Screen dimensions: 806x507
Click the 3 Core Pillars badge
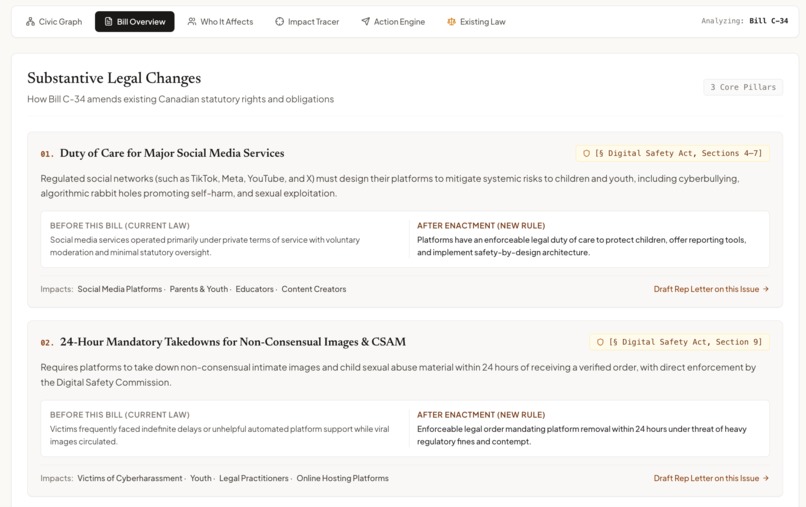(x=743, y=87)
